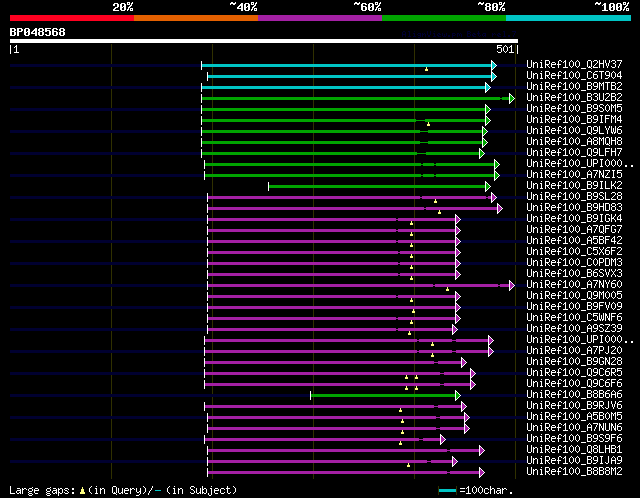This screenshot has width=640, height=498.
Task: Click the purple arrowhead on B9IGK4 row
Action: [x=458, y=220]
